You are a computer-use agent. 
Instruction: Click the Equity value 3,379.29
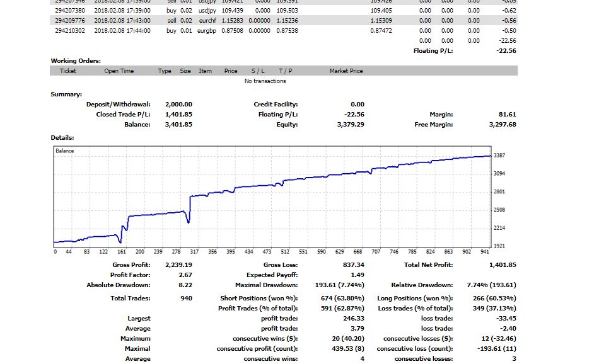(351, 125)
